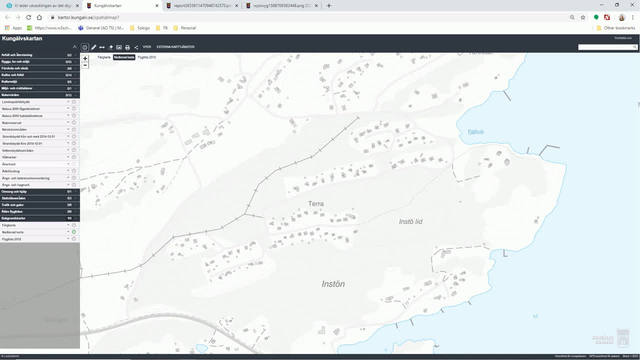Enable the Flygfoto layer circle in the sidebar
The width and height of the screenshot is (640, 360).
[74, 239]
